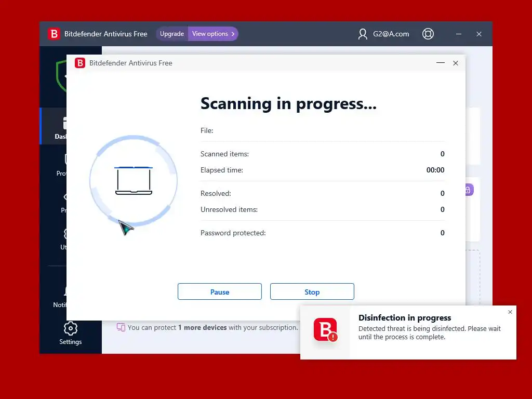Click the laptop scanning animation icon
This screenshot has height=399, width=532.
click(134, 181)
